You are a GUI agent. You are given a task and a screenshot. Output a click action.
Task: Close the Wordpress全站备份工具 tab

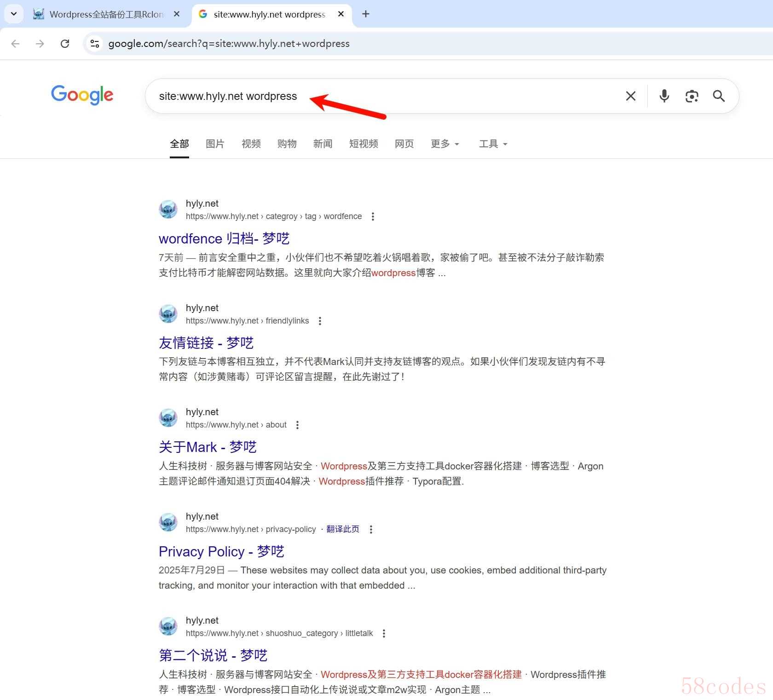click(x=177, y=14)
